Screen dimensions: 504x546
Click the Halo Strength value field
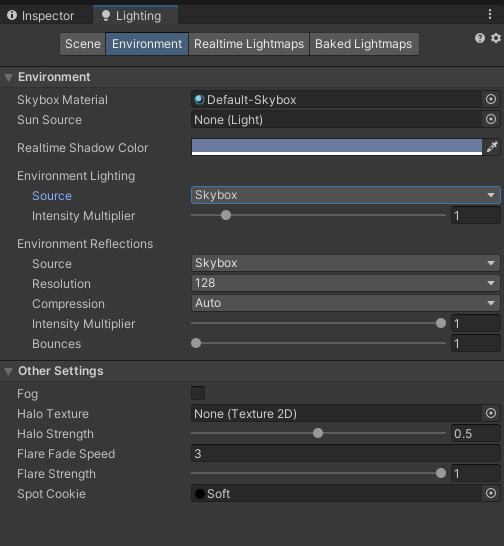[x=476, y=434]
